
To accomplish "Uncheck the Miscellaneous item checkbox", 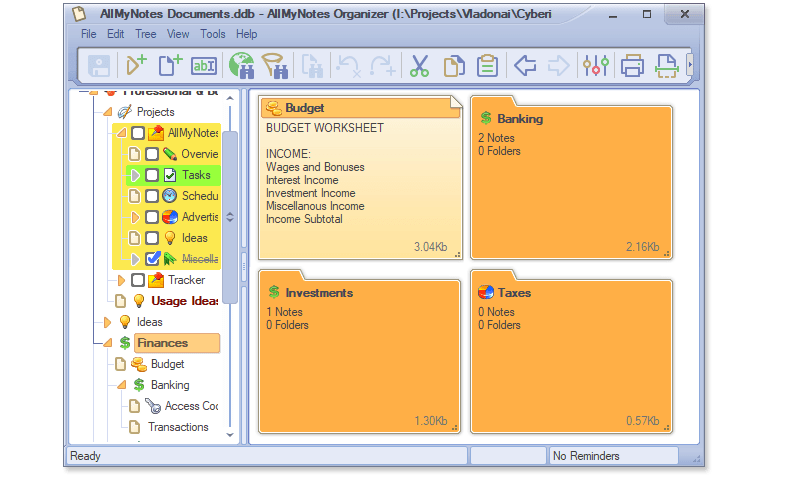I will coord(153,259).
